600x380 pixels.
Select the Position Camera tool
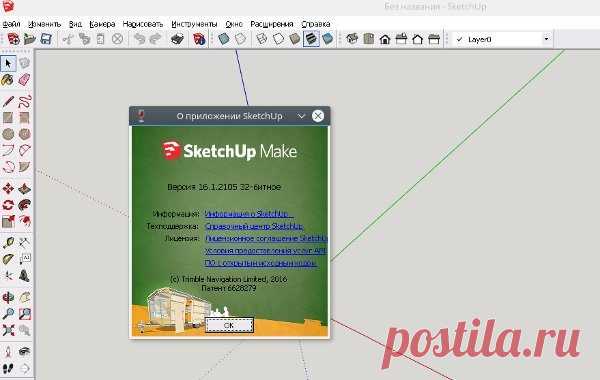(x=8, y=351)
